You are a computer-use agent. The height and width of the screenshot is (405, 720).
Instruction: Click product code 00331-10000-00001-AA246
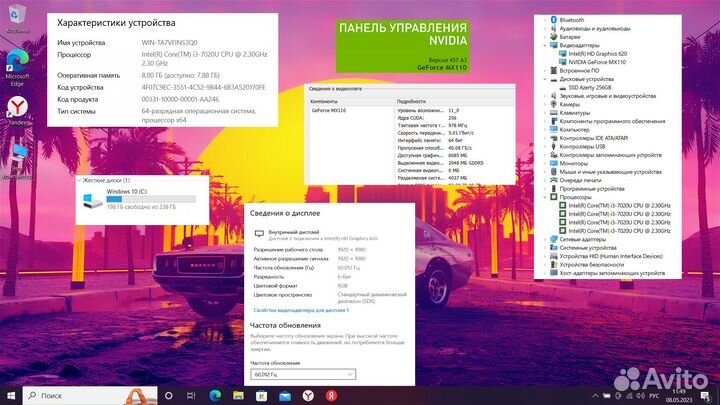(180, 99)
